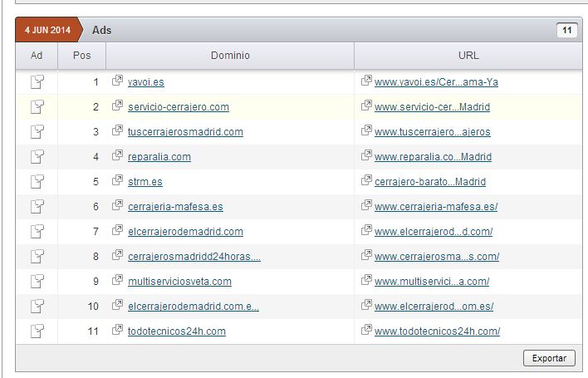Image resolution: width=588 pixels, height=378 pixels.
Task: Click the Exportar button
Action: [x=549, y=358]
